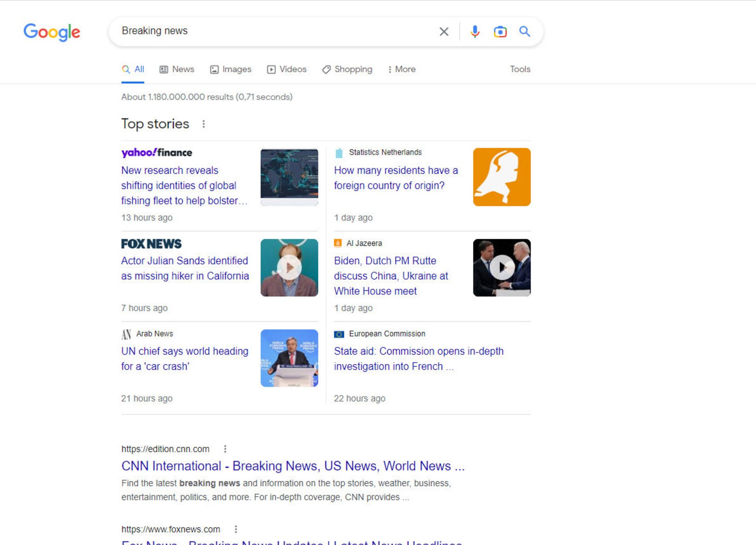756x545 pixels.
Task: Click the 'Al Jazeera' source name
Action: click(364, 243)
